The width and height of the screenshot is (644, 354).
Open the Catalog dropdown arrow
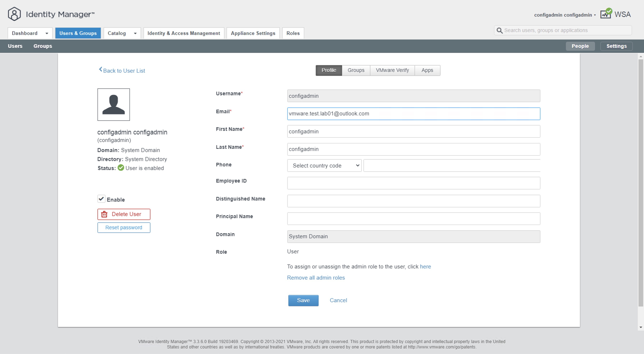[x=135, y=33]
